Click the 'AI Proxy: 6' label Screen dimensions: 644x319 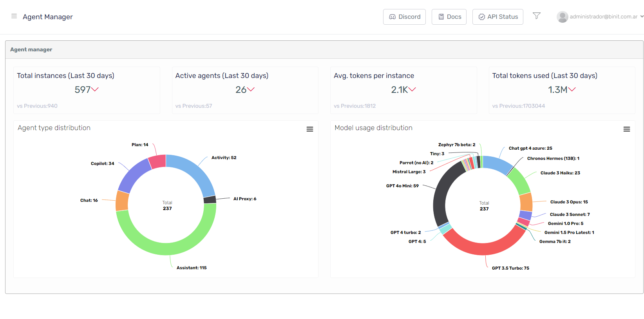pyautogui.click(x=245, y=199)
